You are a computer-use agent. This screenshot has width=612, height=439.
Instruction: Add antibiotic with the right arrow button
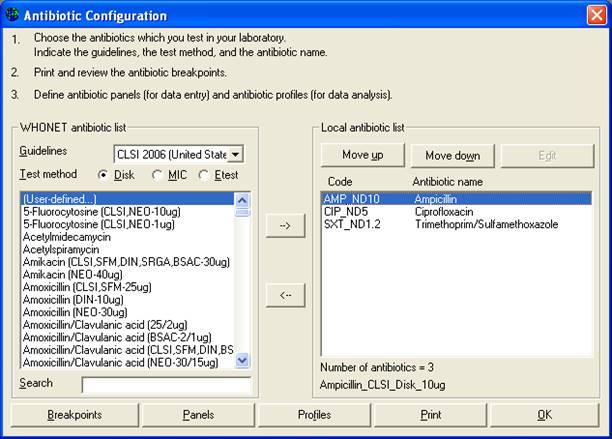click(x=285, y=226)
